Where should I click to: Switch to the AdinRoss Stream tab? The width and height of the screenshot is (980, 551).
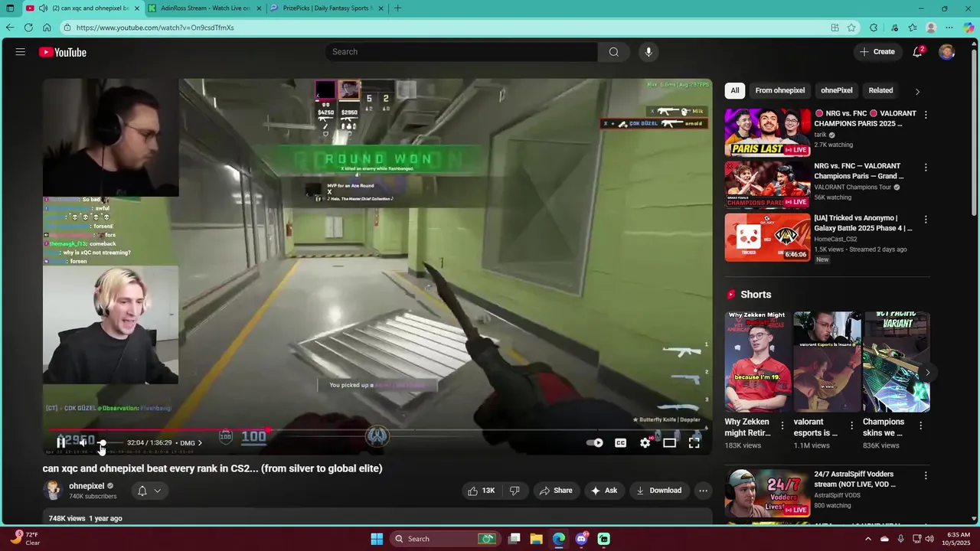205,8
